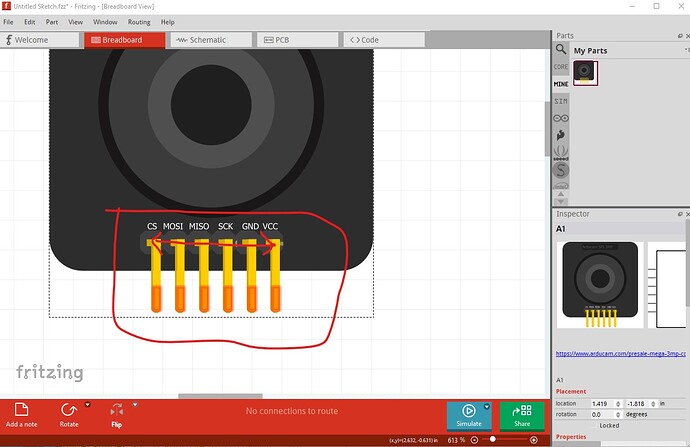
Task: Open the File menu
Action: [8, 22]
